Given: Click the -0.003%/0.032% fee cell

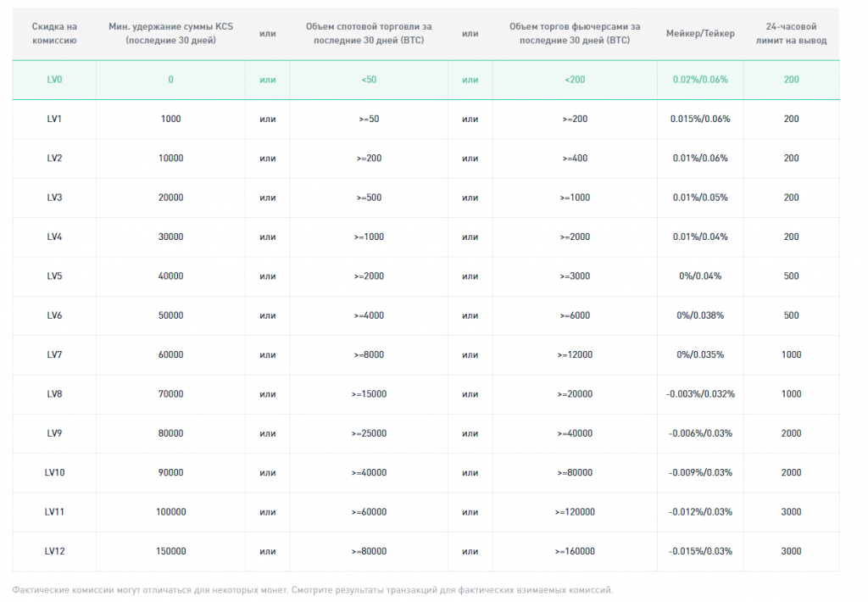Looking at the screenshot, I should [700, 394].
